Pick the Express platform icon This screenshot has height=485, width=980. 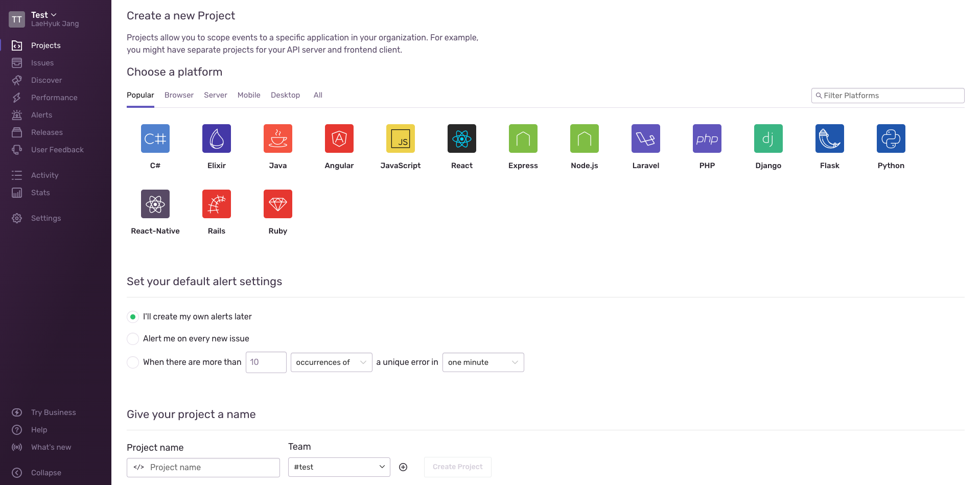(x=523, y=138)
